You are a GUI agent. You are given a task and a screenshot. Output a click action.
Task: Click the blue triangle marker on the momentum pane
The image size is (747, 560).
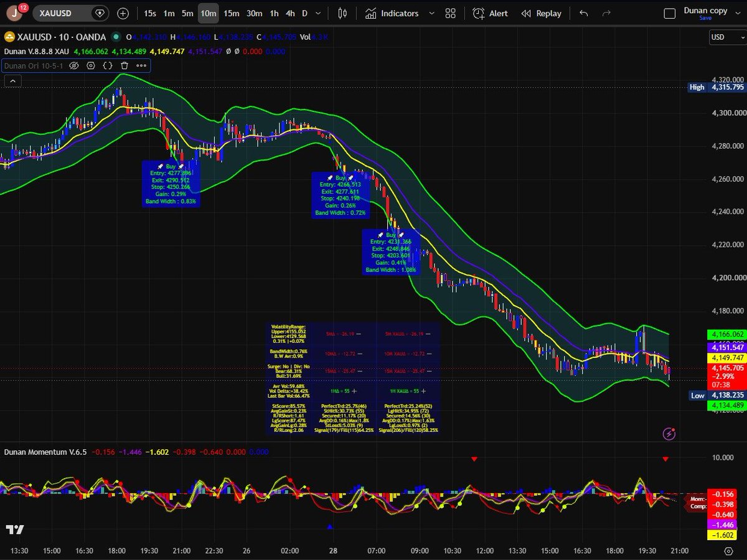tap(330, 527)
